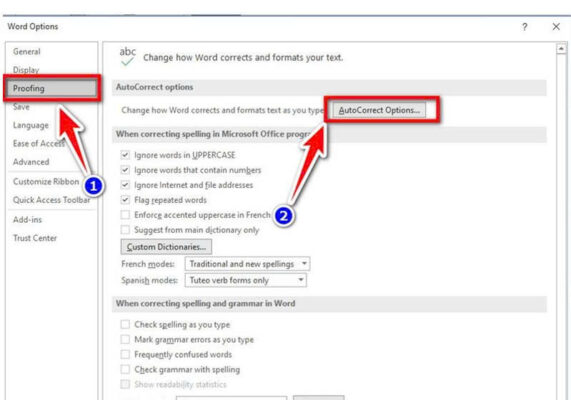Image resolution: width=571 pixels, height=400 pixels.
Task: Open the Quick Access Toolbar category
Action: point(51,200)
